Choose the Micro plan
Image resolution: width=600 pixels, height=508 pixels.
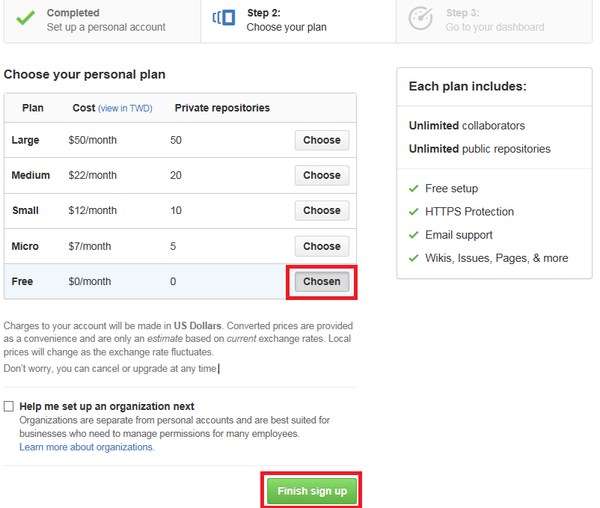tap(322, 246)
